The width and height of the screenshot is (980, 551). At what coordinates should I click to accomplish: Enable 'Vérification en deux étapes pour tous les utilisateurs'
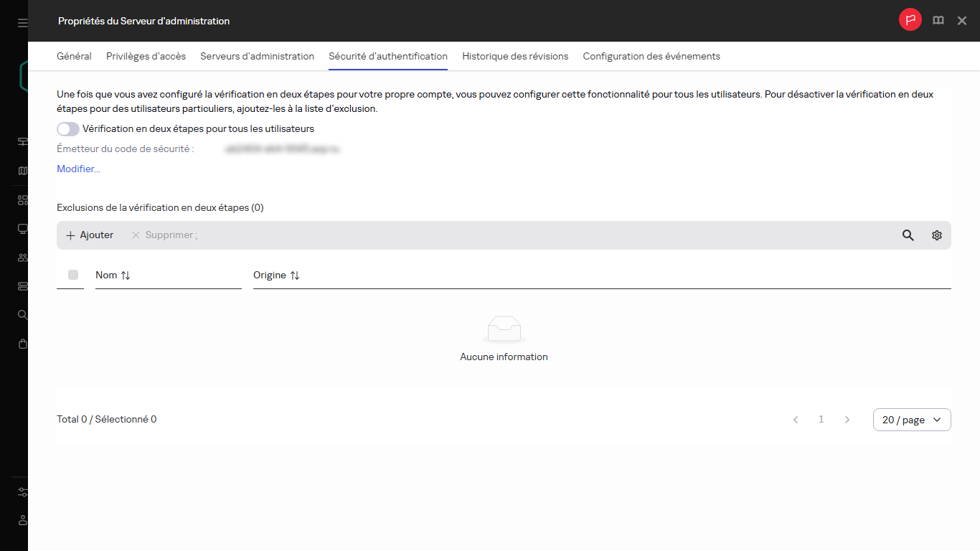coord(67,128)
